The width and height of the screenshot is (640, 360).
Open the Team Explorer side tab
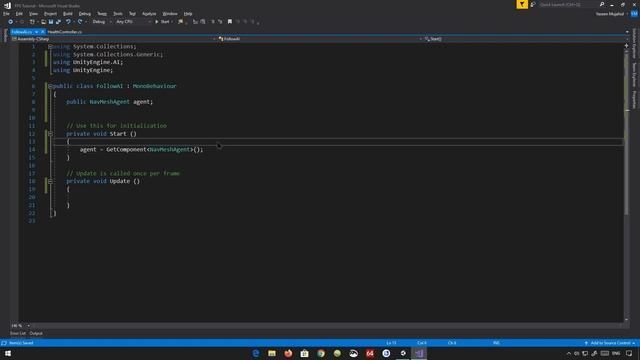[634, 74]
